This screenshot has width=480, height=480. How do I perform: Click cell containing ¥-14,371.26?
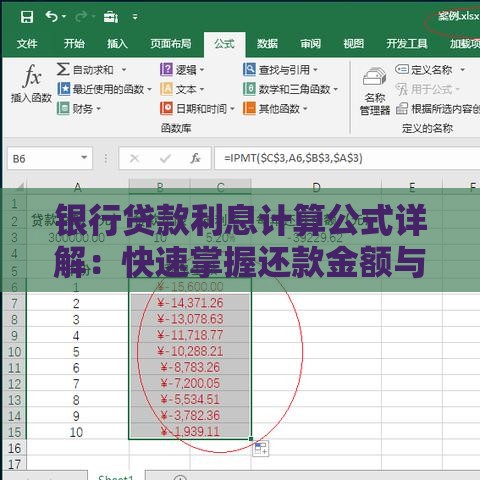tap(190, 303)
